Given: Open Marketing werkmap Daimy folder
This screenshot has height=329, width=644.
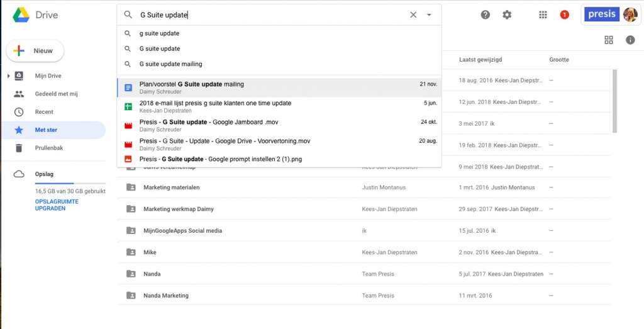Looking at the screenshot, I should [178, 209].
